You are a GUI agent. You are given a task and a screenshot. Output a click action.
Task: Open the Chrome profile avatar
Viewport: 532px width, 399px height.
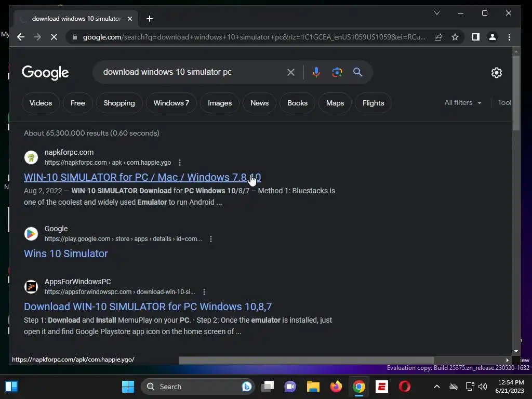(493, 37)
